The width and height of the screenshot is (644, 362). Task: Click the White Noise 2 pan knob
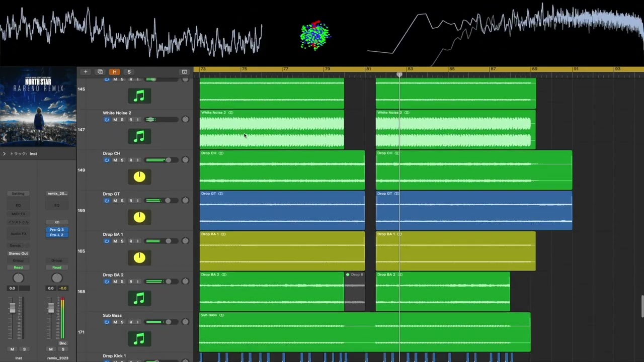pyautogui.click(x=185, y=119)
